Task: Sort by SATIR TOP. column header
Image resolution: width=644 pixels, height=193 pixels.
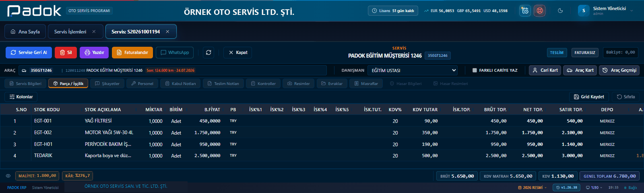Action: [x=571, y=110]
